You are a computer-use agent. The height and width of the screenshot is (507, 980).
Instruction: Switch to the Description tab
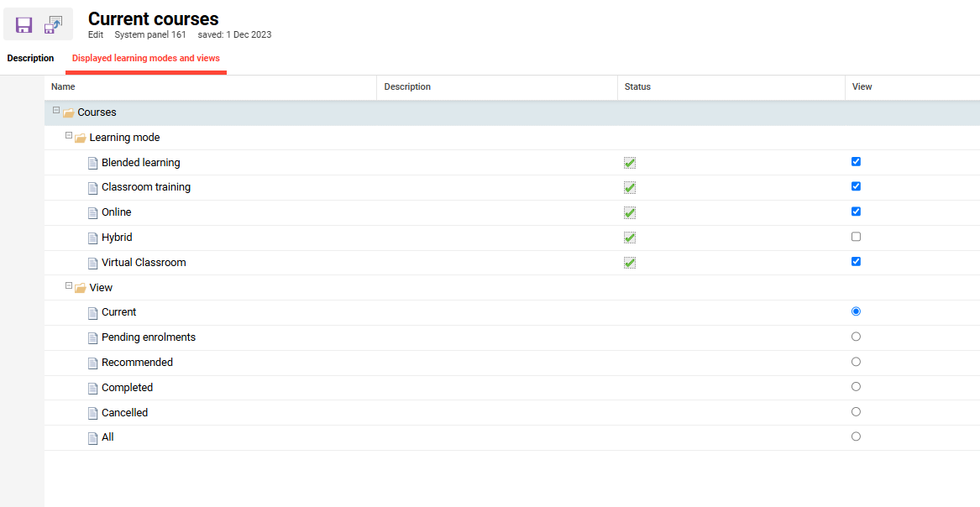click(x=30, y=59)
